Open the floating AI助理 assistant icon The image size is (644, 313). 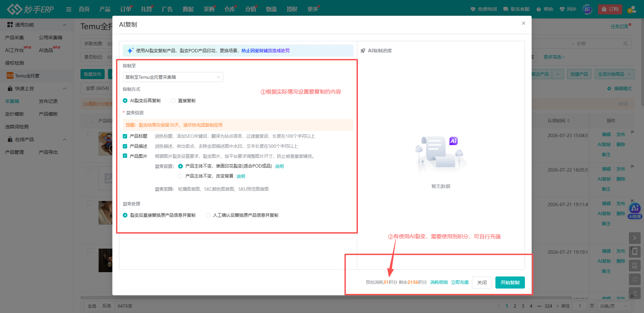(x=635, y=211)
